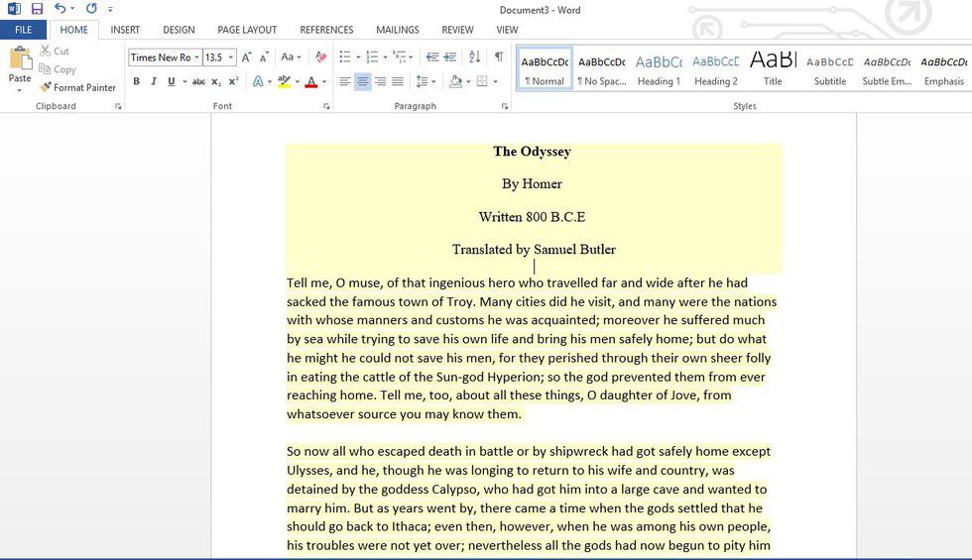This screenshot has height=560, width=972.
Task: Apply the Heading 1 style
Action: coord(659,68)
